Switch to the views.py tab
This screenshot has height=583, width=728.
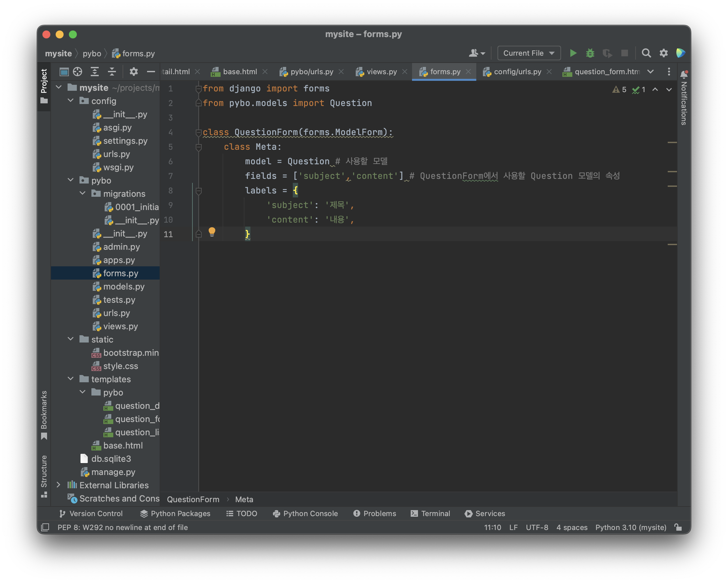381,72
